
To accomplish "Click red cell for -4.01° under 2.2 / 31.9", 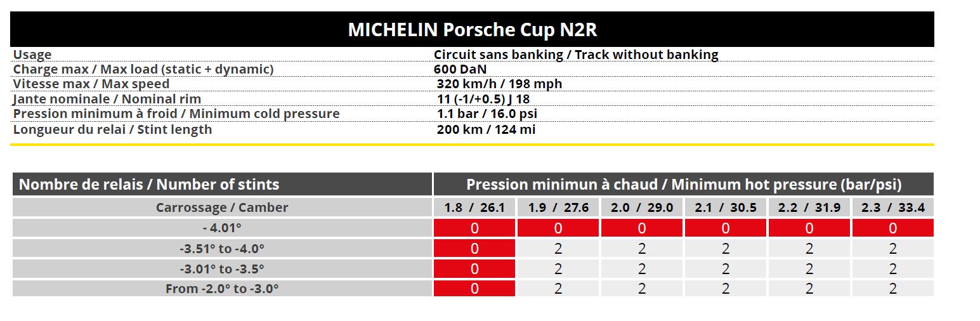I will click(x=809, y=228).
